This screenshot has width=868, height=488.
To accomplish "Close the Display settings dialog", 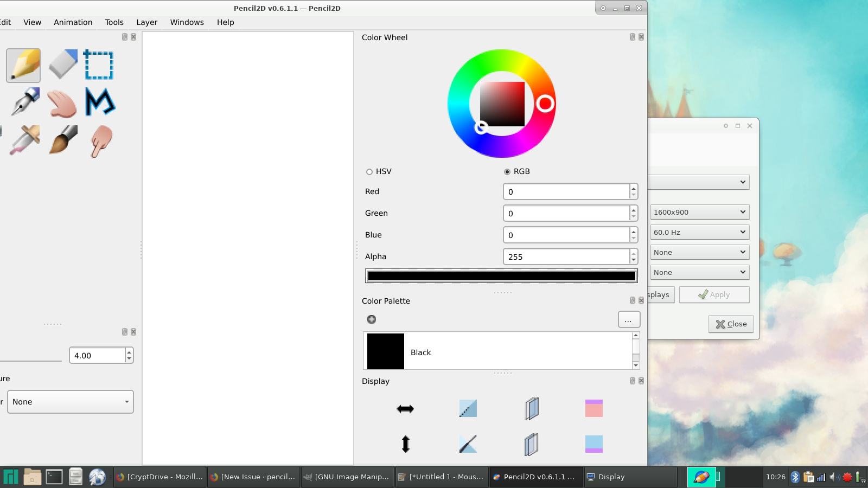I will pos(730,324).
